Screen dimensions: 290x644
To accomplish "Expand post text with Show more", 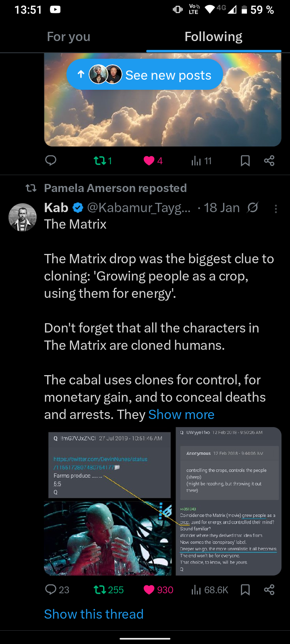I will [181, 415].
